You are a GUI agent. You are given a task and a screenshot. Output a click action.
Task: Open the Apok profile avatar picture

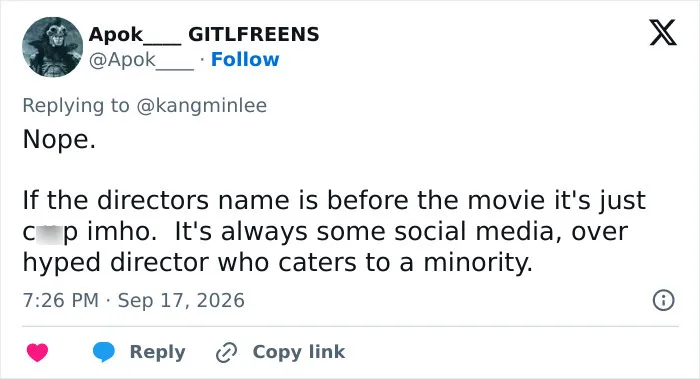tap(52, 47)
